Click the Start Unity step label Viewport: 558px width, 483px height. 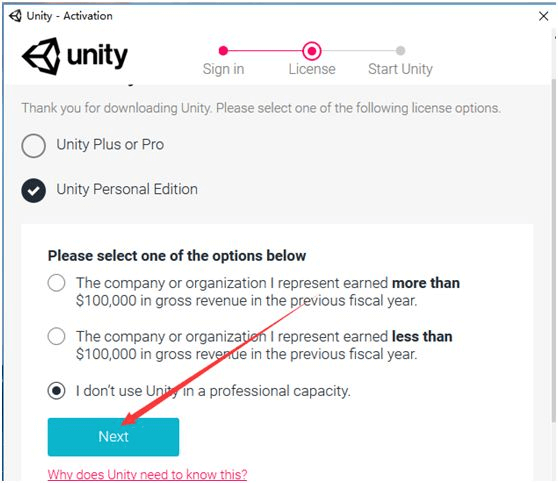[400, 69]
